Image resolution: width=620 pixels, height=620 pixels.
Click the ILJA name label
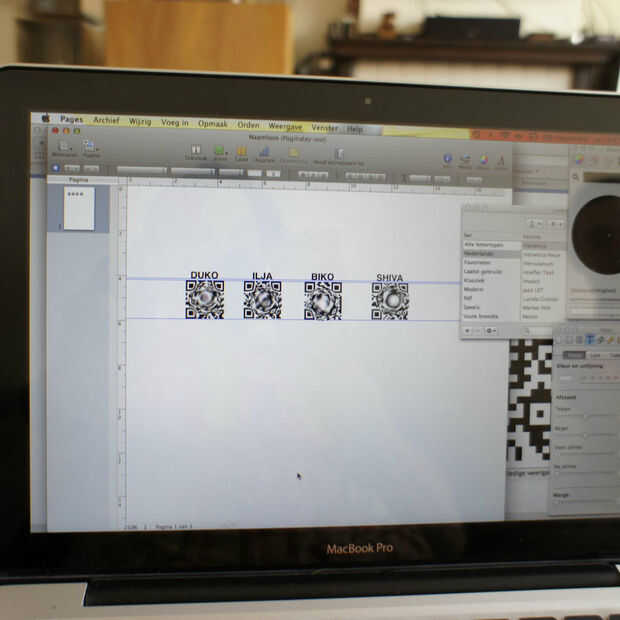[x=262, y=276]
